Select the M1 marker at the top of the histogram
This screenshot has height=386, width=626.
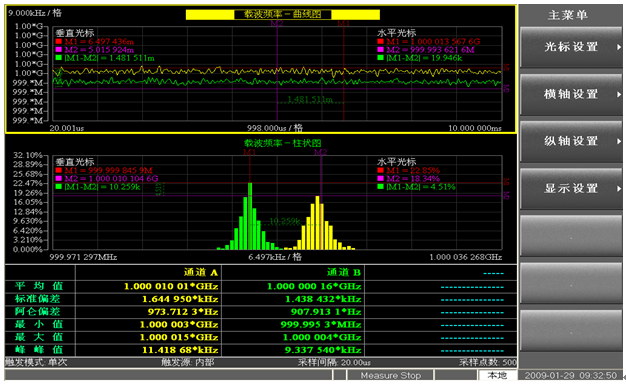(250, 152)
